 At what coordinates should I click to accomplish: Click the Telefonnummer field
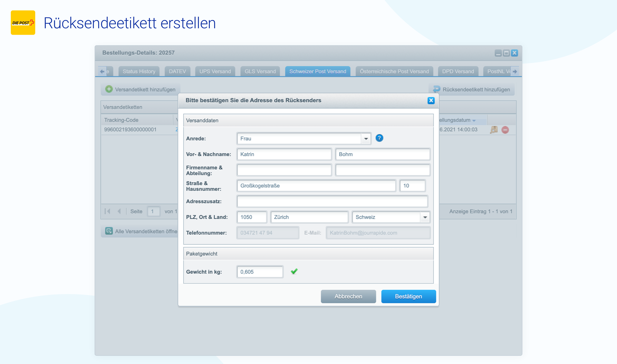[x=268, y=233]
